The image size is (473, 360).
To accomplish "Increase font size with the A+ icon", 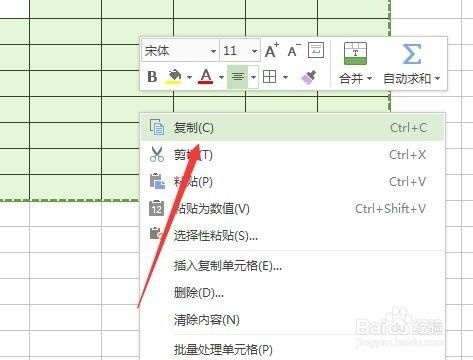I will 272,51.
